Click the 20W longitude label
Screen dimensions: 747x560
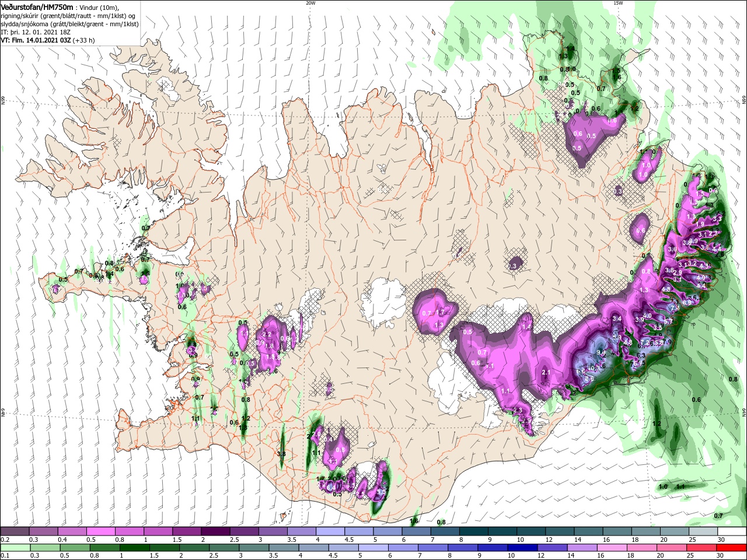[310, 3]
